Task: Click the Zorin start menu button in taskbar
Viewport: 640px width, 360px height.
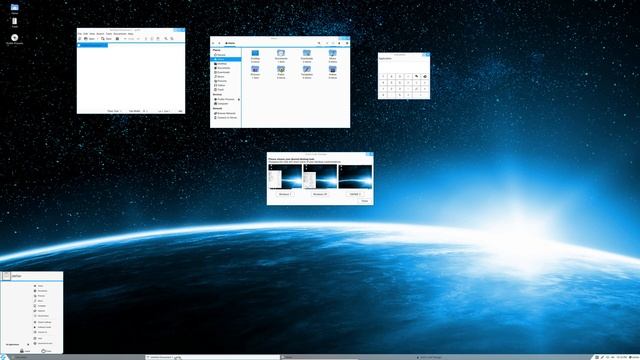Action: point(3,357)
